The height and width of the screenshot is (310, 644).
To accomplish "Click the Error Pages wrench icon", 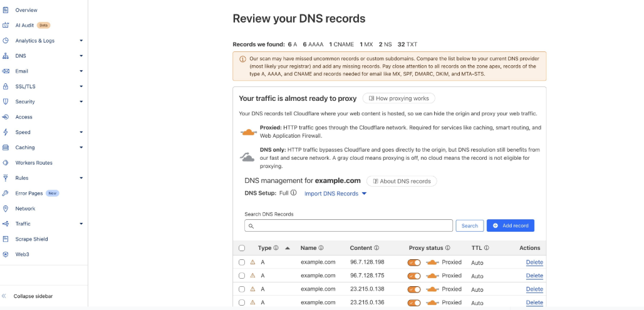I will coord(6,194).
